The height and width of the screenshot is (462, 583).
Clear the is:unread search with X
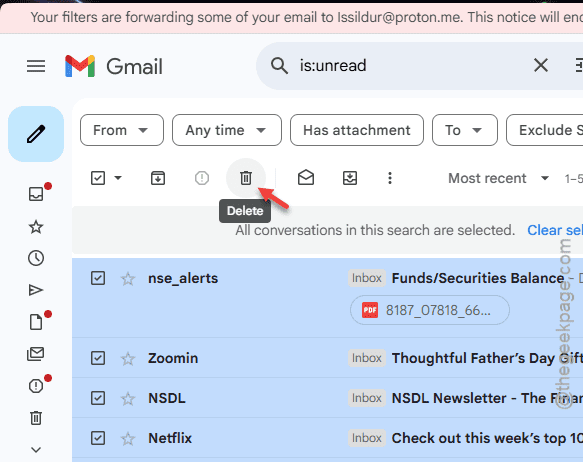(541, 66)
